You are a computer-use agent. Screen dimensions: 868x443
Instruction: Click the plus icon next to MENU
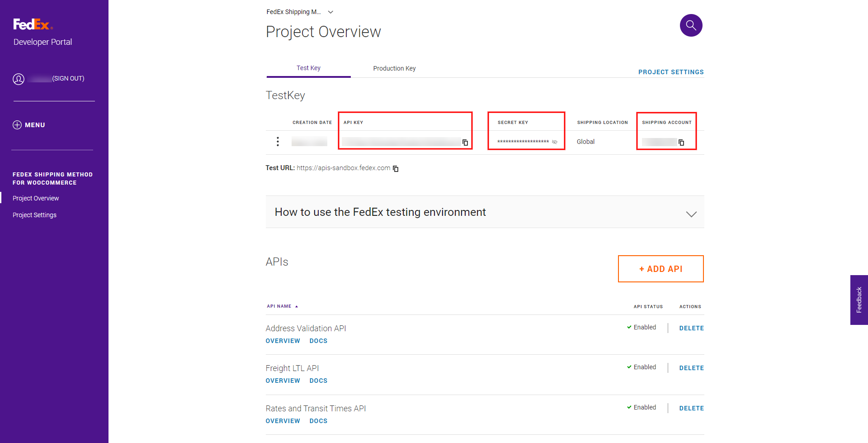pos(17,125)
